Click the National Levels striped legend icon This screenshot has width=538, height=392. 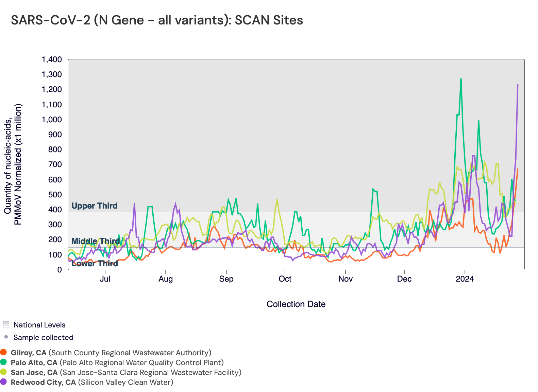6,324
